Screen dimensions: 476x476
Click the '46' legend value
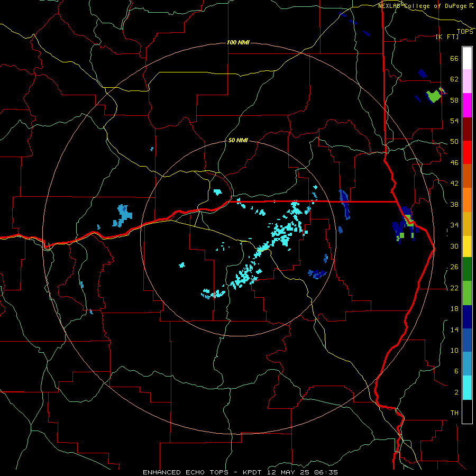tap(454, 163)
